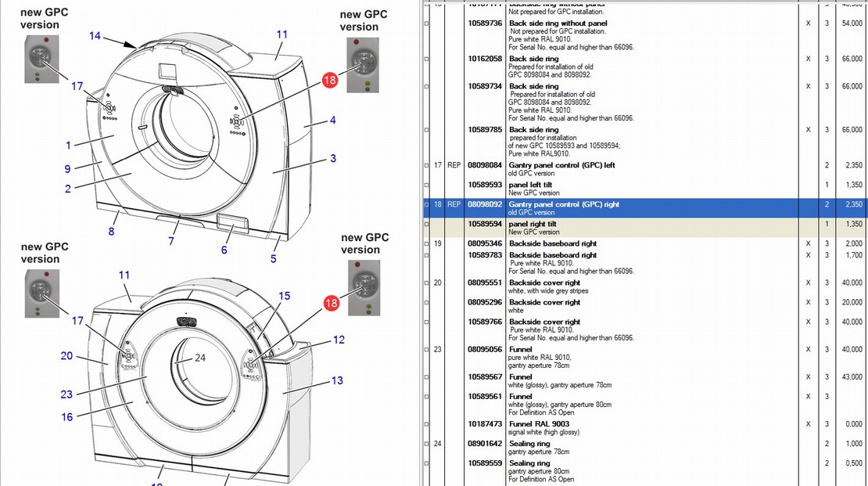Tick the checkbox for part 10589785
This screenshot has height=486, width=868.
click(x=426, y=130)
